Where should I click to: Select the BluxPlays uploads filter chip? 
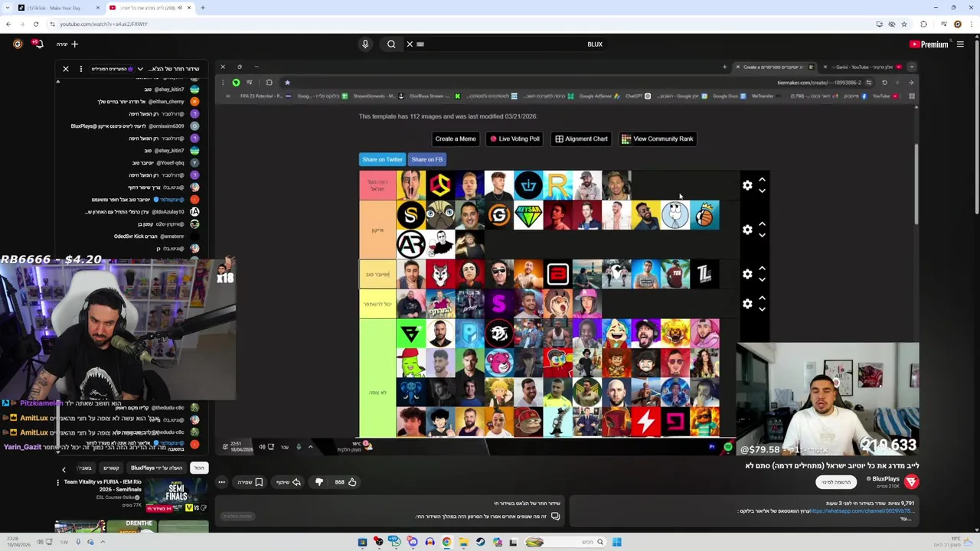(156, 468)
